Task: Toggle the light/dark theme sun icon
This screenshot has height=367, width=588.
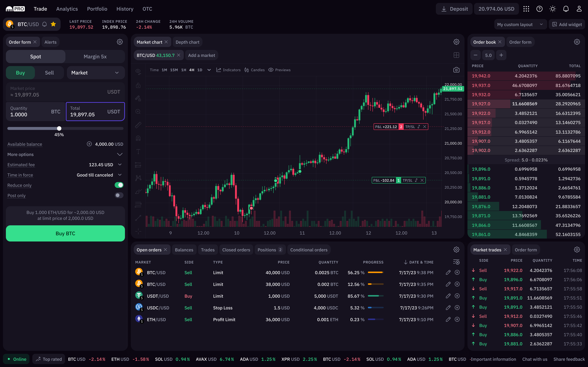Action: (x=553, y=9)
